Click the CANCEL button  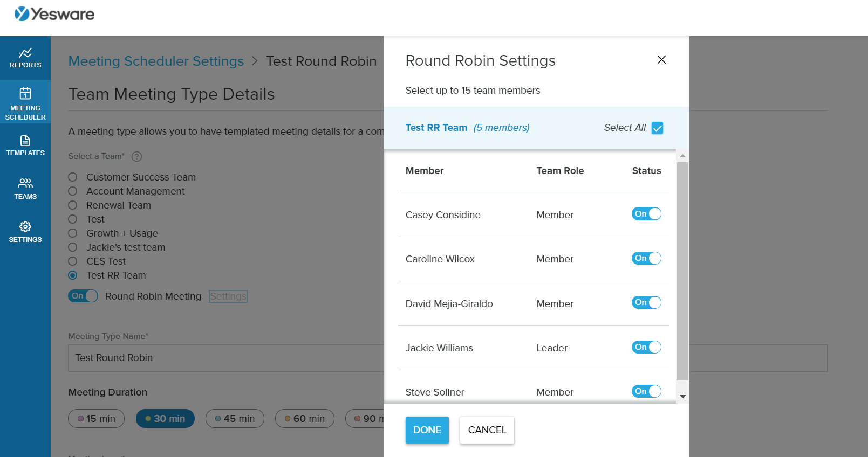pyautogui.click(x=487, y=430)
